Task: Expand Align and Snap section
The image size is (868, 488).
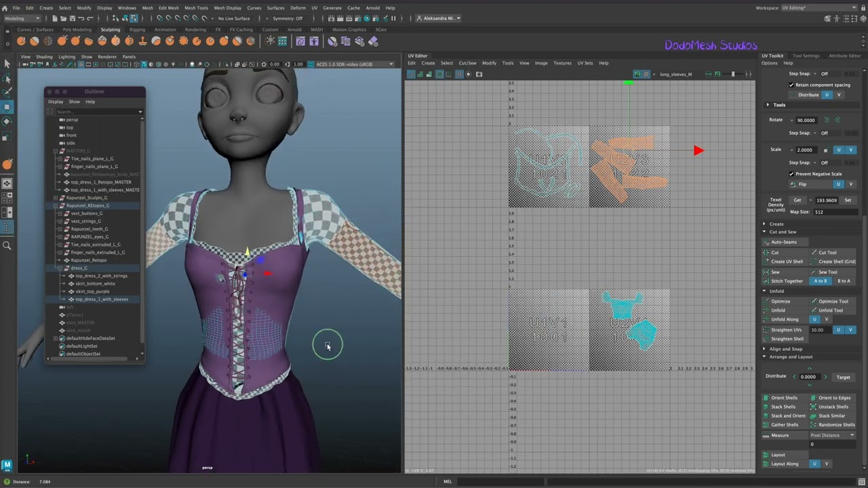Action: point(764,349)
